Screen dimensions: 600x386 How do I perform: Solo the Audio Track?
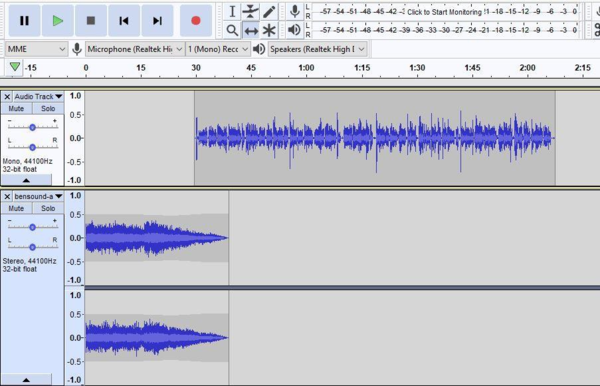coord(48,109)
